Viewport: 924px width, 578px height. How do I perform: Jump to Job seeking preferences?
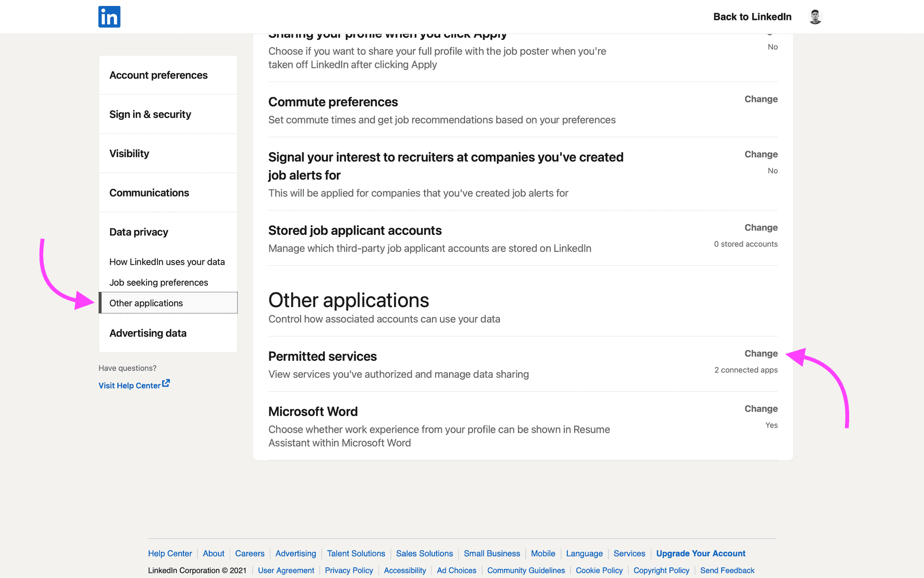pos(158,283)
